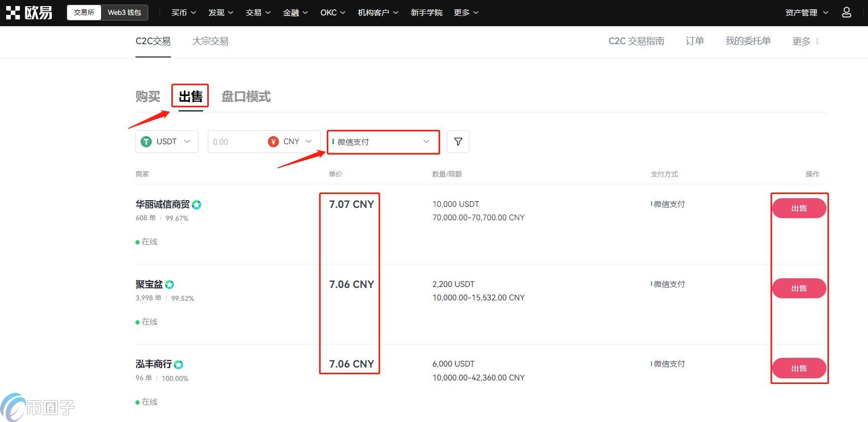868x422 pixels.
Task: Select the 大宗交易 tab
Action: tap(210, 41)
